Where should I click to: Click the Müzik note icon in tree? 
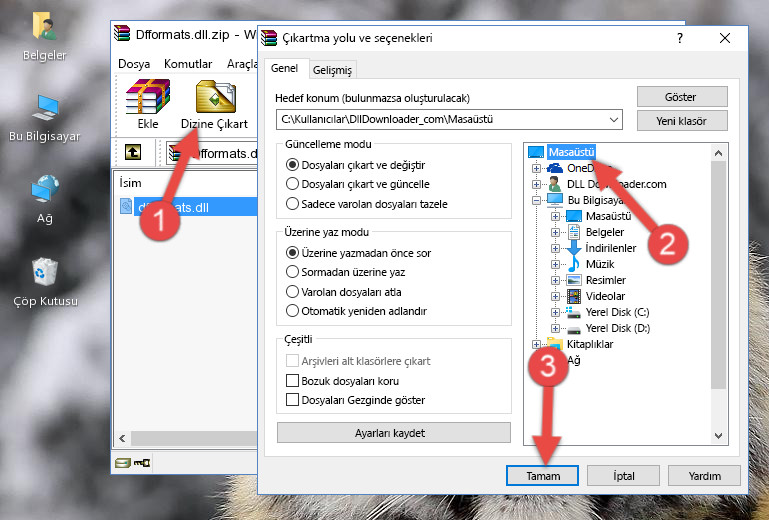(573, 264)
